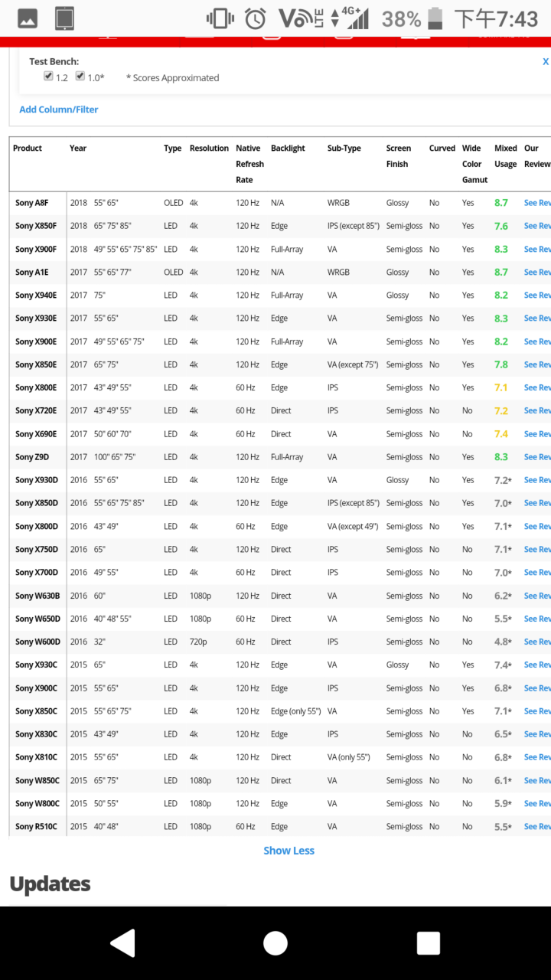Viewport: 551px width, 980px height.
Task: Sort table by Screen Finish header
Action: (x=399, y=156)
